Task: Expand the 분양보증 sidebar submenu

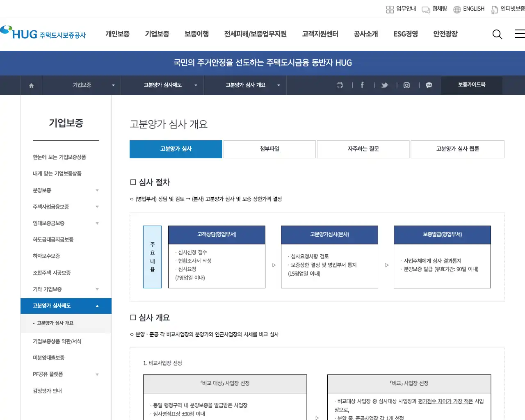Action: [97, 190]
